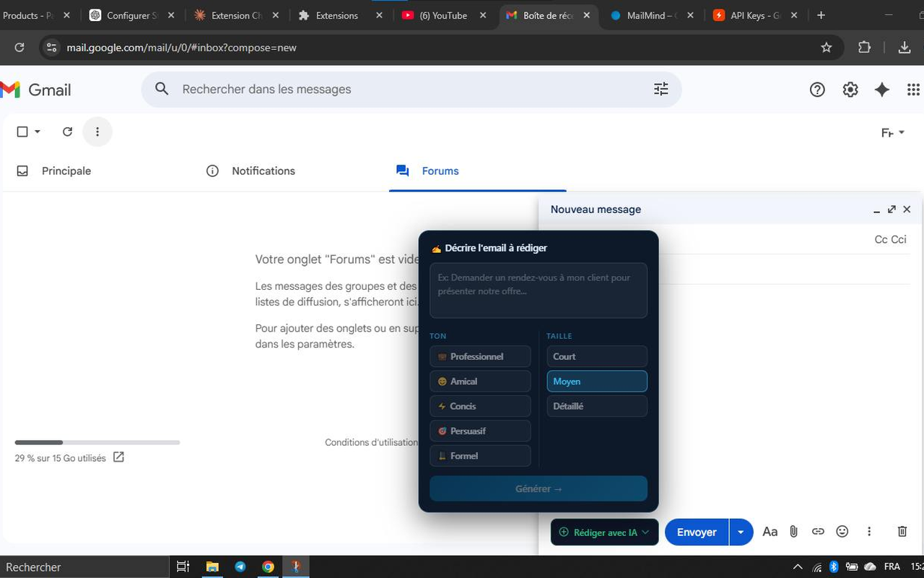
Task: Focus the Rechercher dans les messages field
Action: tap(411, 89)
